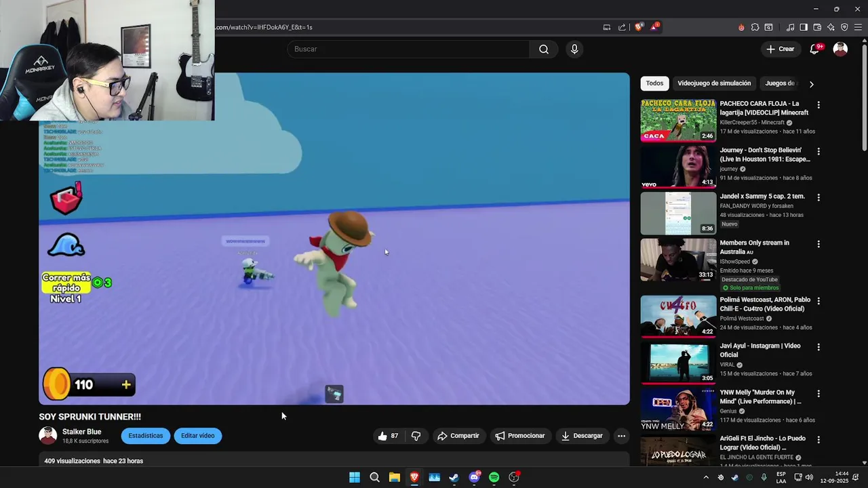Select Videojuego de simulación filter chip
Screen dimensions: 868x488
(x=714, y=83)
